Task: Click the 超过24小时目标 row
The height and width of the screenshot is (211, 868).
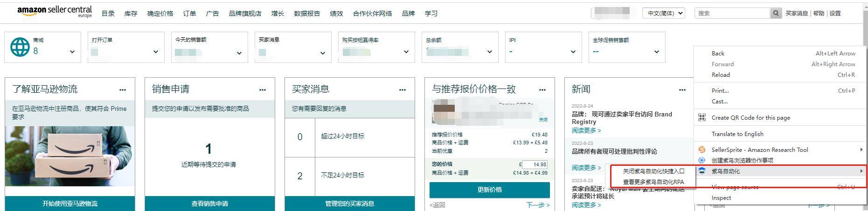Action: 350,137
